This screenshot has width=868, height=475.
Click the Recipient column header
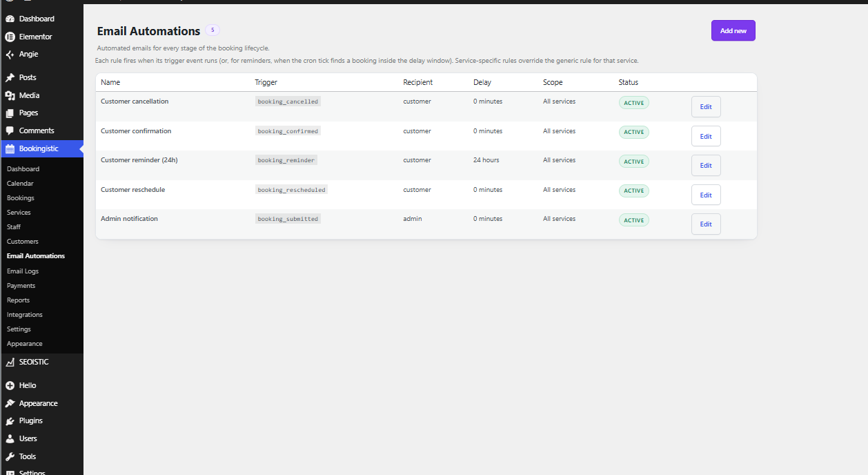pos(418,82)
